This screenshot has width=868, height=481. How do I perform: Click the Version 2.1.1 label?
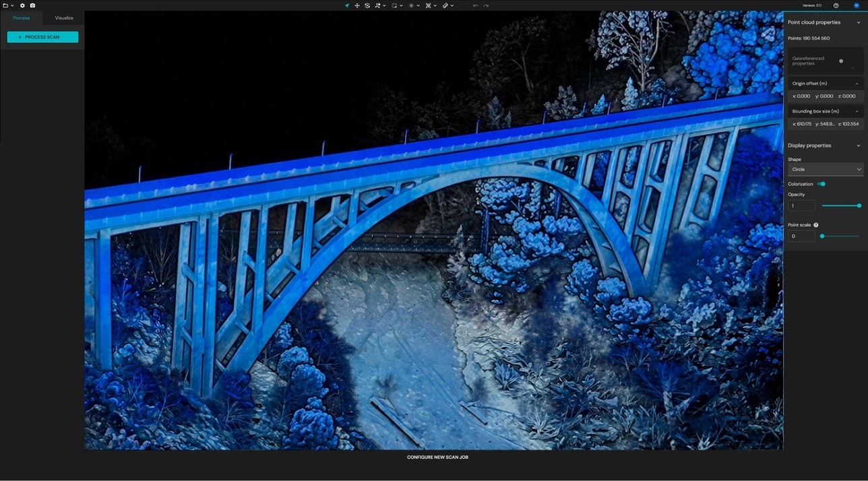(x=812, y=5)
